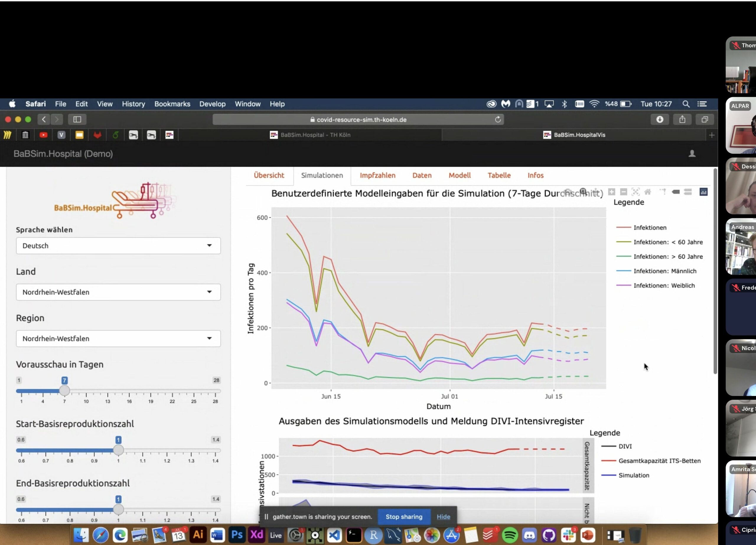Click the Hide link in sharing bar
This screenshot has height=545, width=756.
443,517
